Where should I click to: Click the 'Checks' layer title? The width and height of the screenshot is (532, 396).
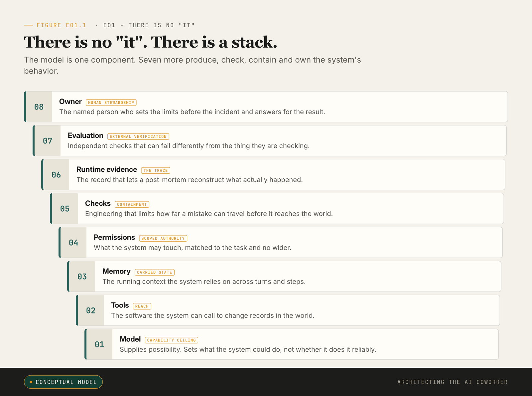click(x=98, y=203)
